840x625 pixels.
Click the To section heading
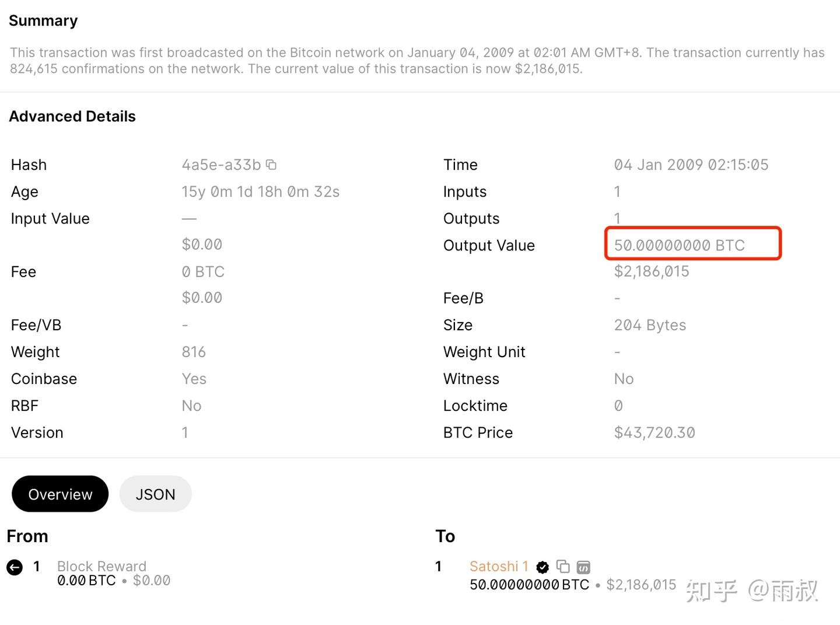click(445, 536)
